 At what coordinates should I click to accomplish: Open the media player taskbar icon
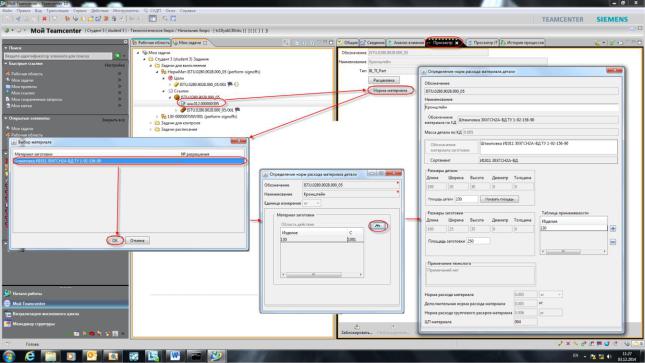tap(71, 356)
